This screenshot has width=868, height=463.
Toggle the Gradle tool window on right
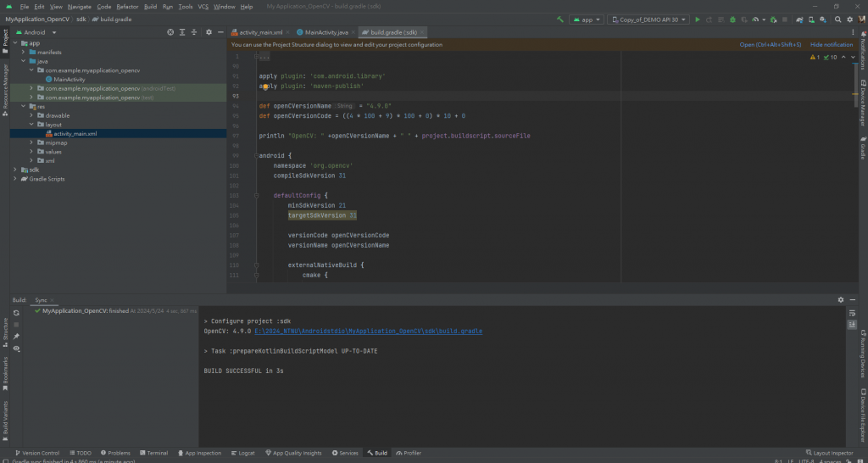(863, 148)
